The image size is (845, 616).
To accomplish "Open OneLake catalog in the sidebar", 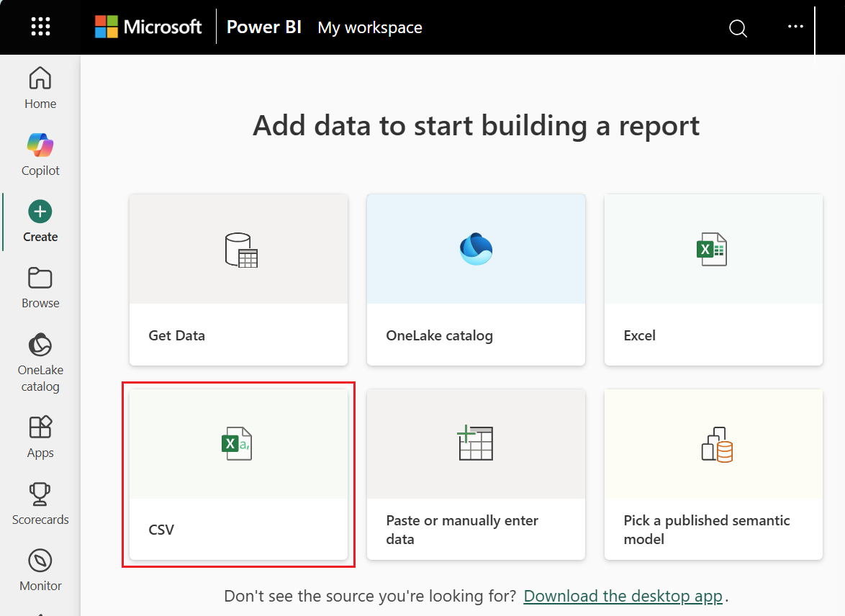I will tap(40, 363).
